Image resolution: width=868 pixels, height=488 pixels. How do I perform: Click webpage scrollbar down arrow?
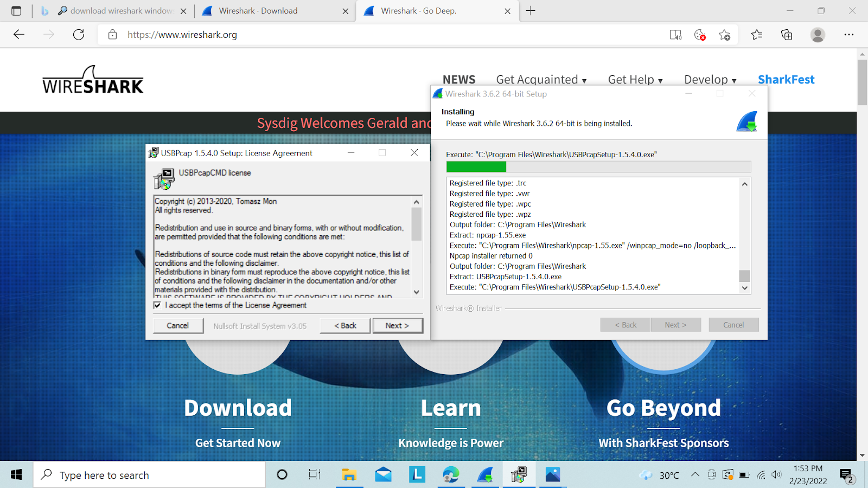point(862,455)
